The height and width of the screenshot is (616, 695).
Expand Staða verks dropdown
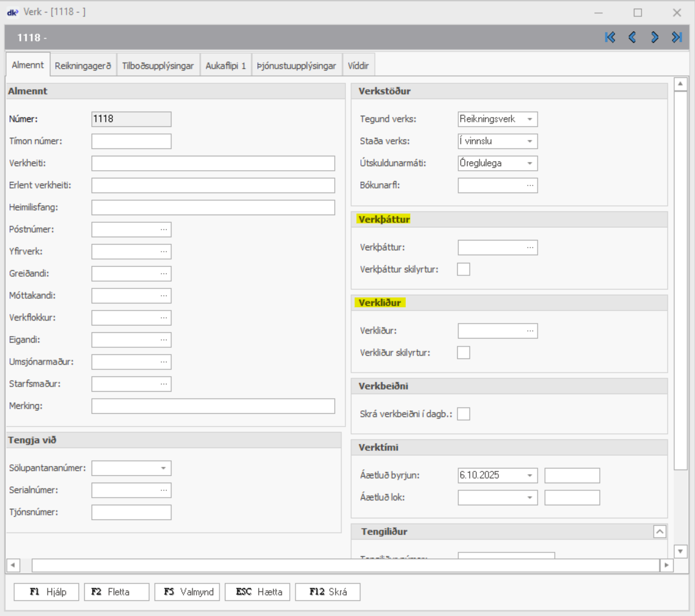click(x=530, y=141)
